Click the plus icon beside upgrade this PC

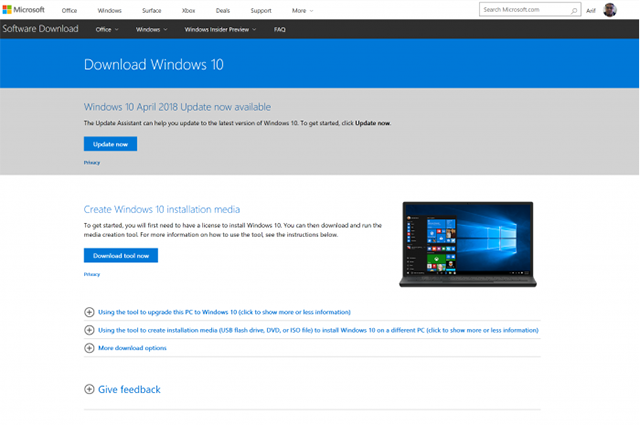coord(89,312)
